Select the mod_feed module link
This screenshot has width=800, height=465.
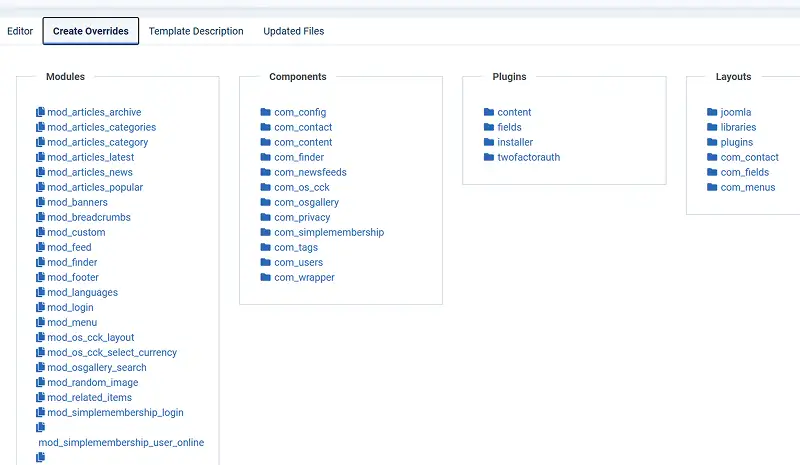click(69, 247)
